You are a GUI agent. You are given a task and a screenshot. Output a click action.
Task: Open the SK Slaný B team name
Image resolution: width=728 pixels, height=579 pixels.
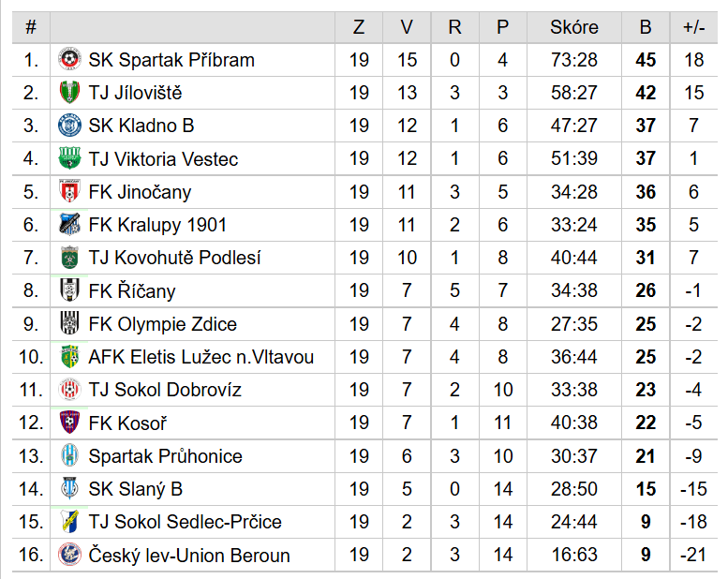136,489
